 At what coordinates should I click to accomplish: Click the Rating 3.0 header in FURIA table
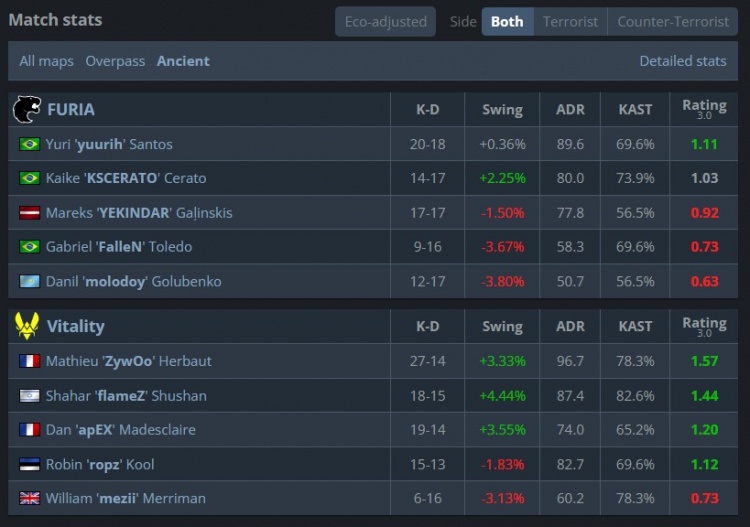tap(704, 109)
